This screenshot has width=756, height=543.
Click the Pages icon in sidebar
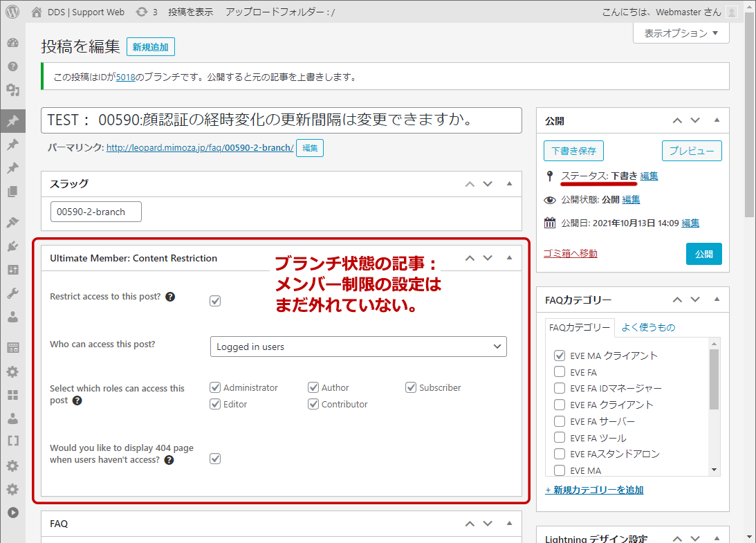point(12,192)
